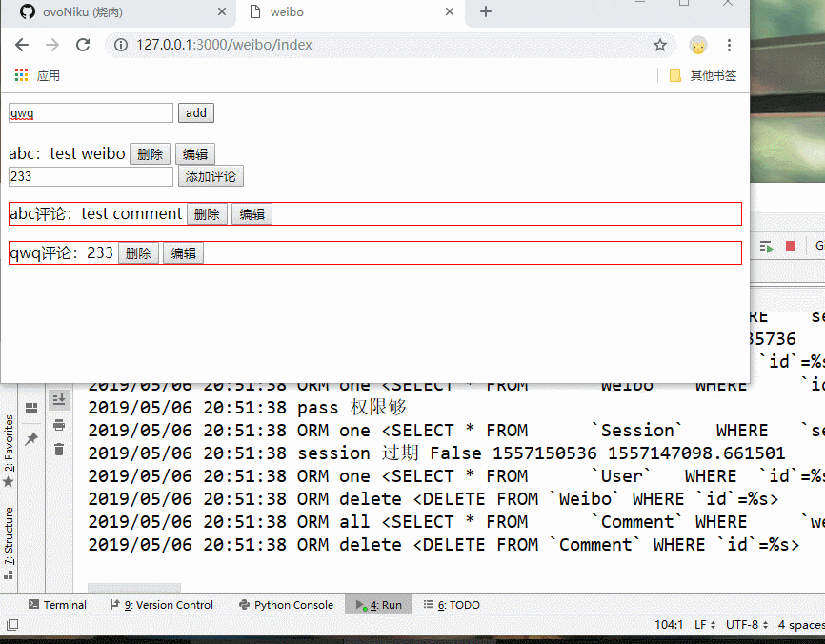
Task: Open the Chrome three-dot menu
Action: pos(729,45)
